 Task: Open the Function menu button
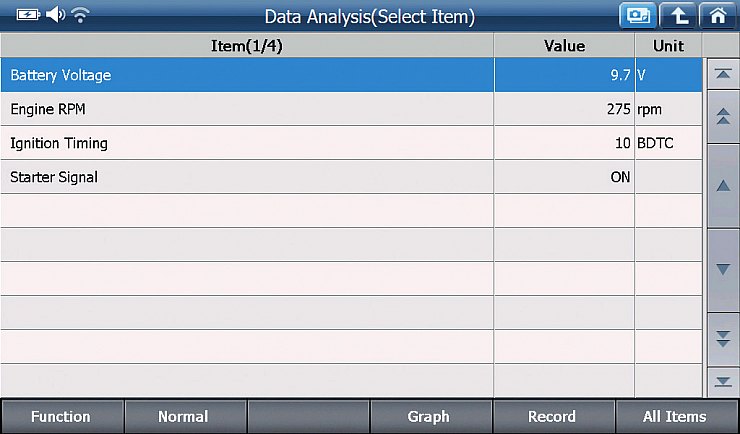point(62,417)
